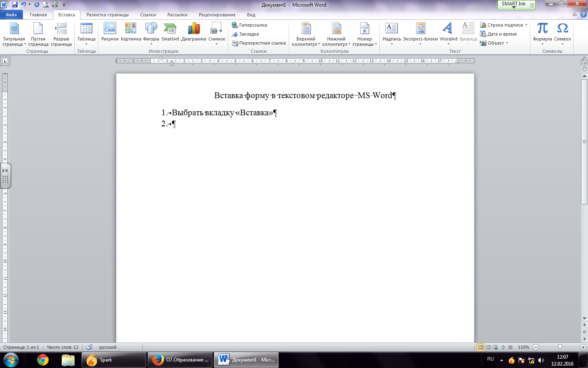The width and height of the screenshot is (588, 368).
Task: Insert a SmartArt graphic
Action: tap(170, 32)
